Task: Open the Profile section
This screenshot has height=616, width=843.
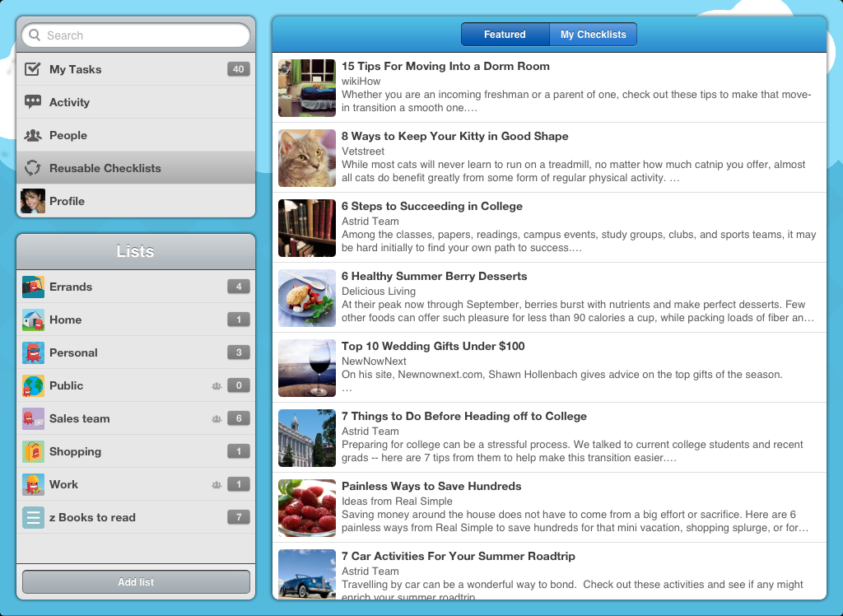Action: tap(136, 201)
